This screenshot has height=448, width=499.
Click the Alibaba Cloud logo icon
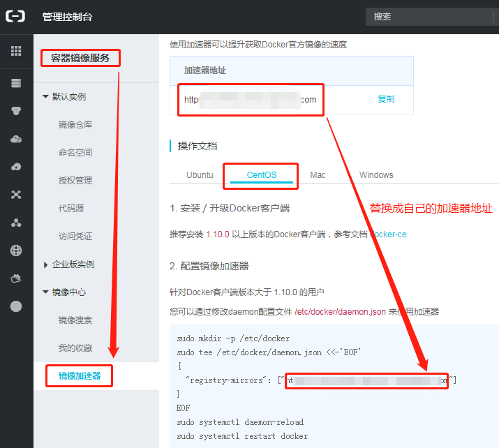tap(16, 17)
